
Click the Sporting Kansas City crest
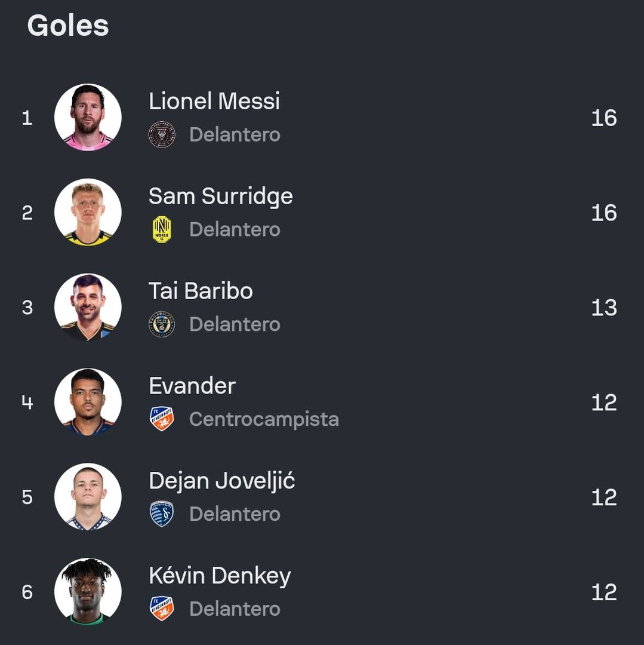click(162, 514)
